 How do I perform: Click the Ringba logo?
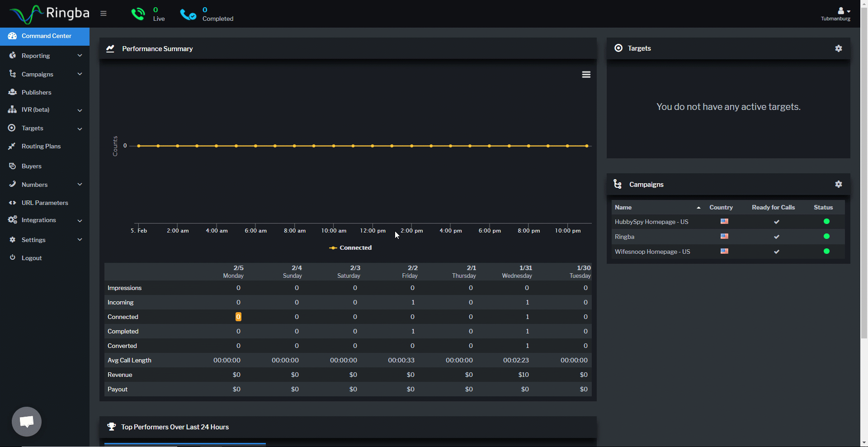(x=50, y=14)
